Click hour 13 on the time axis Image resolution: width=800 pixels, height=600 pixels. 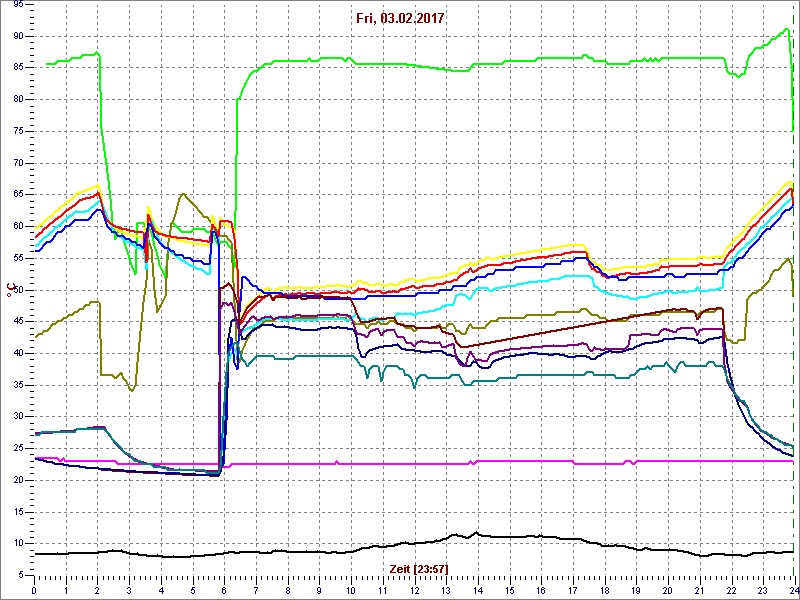coord(445,589)
